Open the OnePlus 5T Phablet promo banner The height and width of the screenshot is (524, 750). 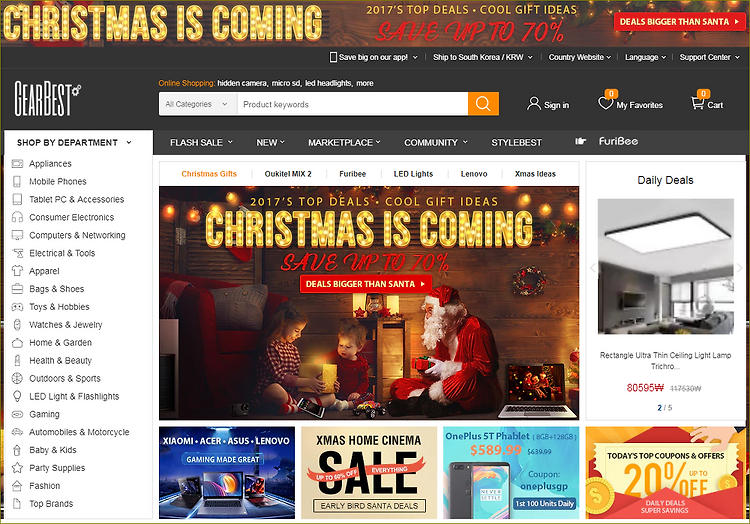511,473
